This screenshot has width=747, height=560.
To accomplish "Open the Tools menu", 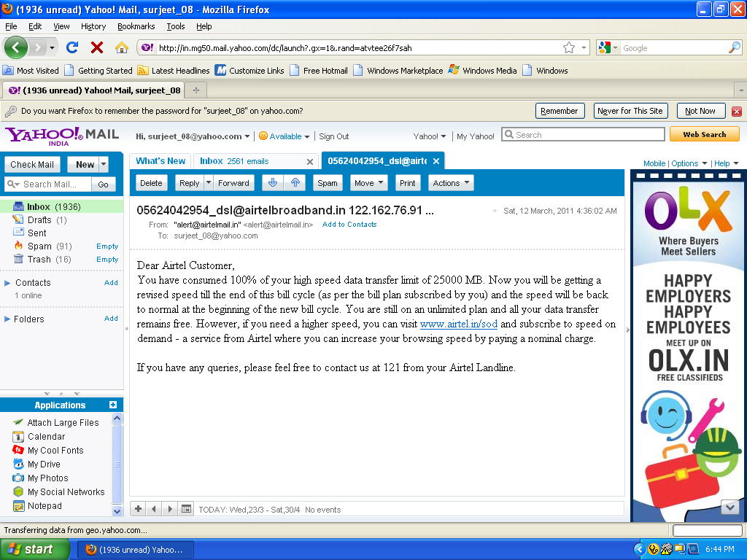I will 176,26.
